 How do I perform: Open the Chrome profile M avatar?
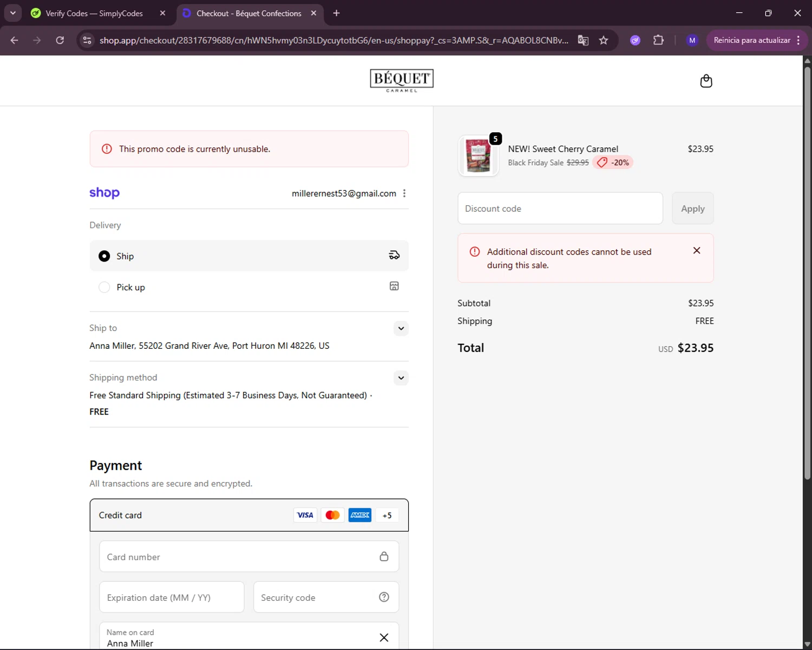[692, 40]
